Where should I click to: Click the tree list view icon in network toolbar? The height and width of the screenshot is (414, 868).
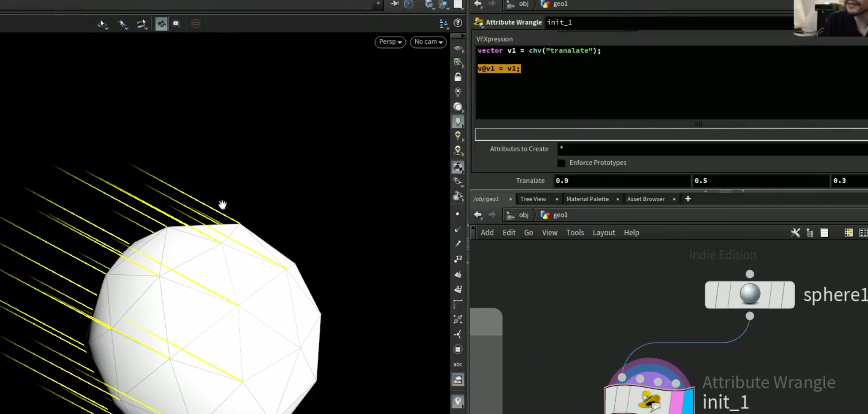coord(810,232)
